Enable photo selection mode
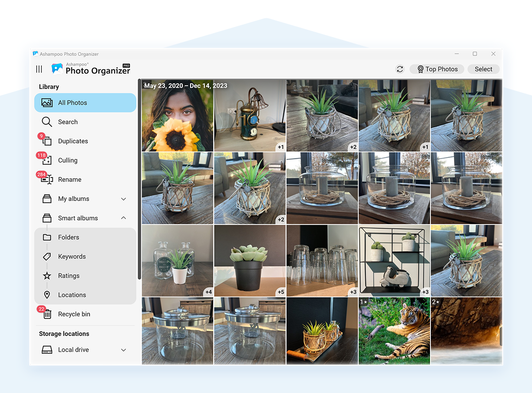The image size is (532, 393). pyautogui.click(x=483, y=69)
